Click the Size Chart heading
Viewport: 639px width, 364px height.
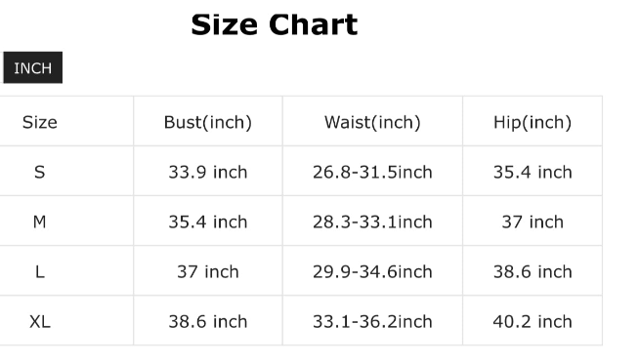[275, 24]
